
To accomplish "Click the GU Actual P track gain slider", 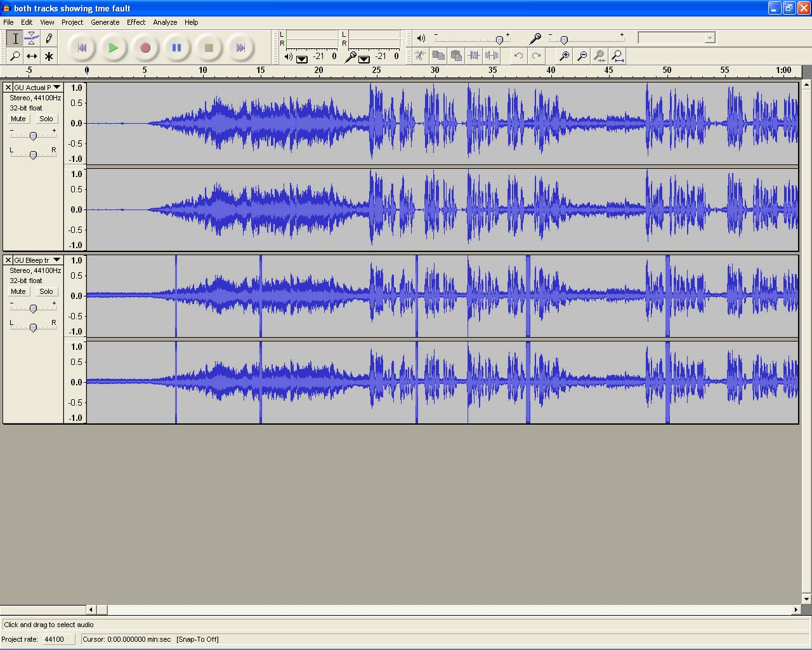I will coord(33,135).
